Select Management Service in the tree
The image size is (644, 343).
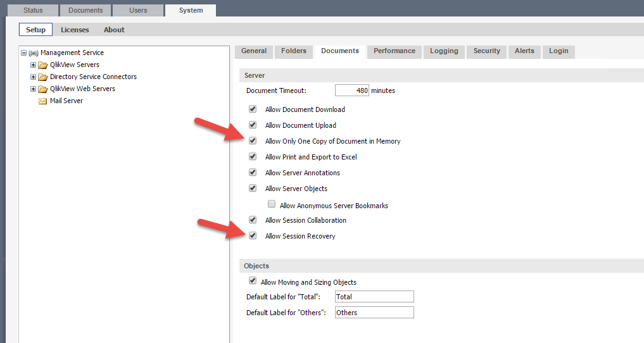point(72,53)
